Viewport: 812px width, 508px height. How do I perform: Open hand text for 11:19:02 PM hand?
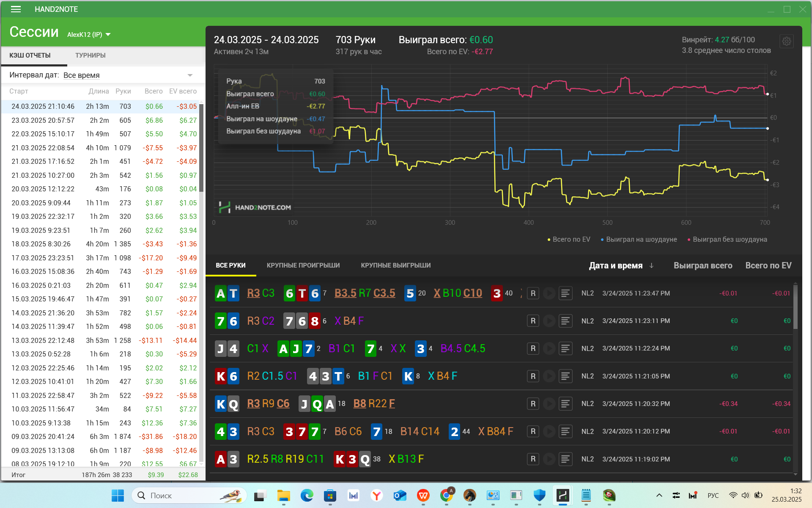coord(565,459)
